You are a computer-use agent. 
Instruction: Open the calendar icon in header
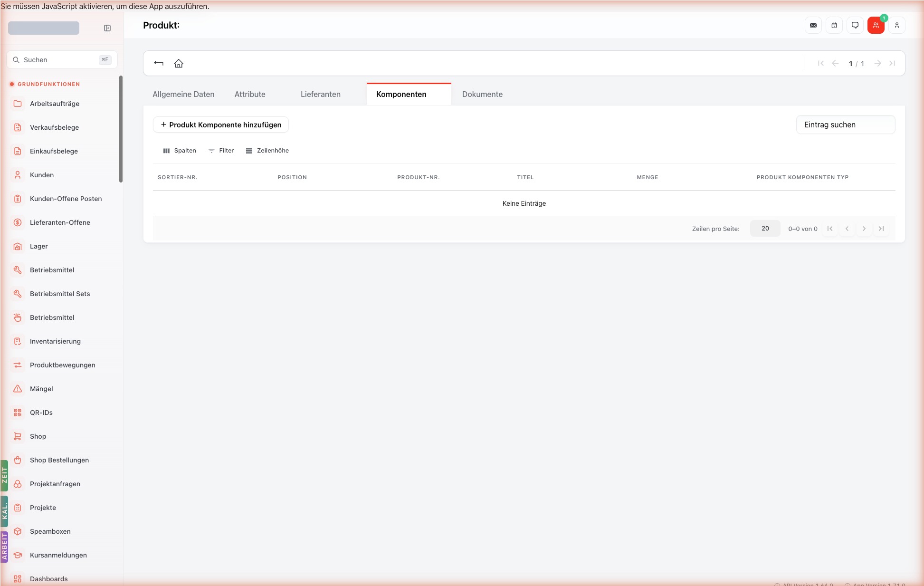pyautogui.click(x=834, y=25)
